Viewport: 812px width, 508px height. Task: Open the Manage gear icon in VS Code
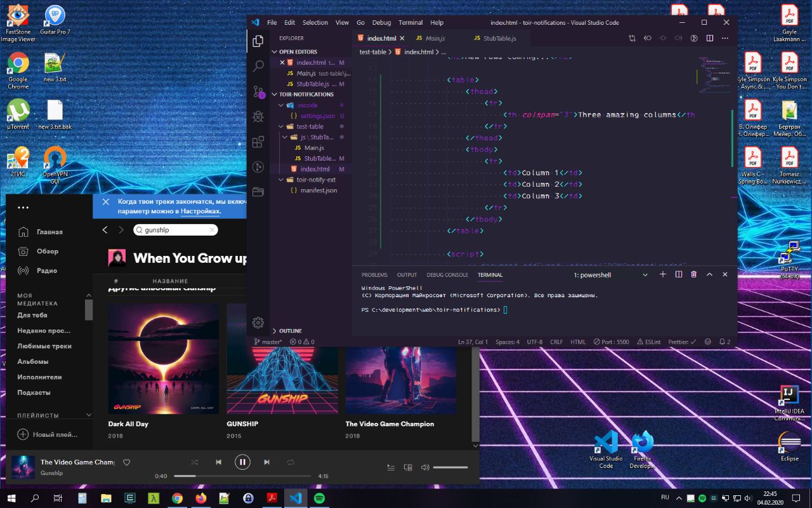point(258,323)
